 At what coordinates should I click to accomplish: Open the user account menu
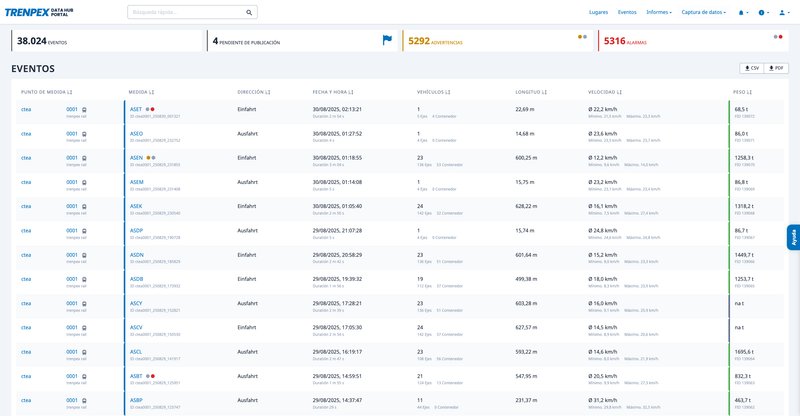pyautogui.click(x=784, y=12)
